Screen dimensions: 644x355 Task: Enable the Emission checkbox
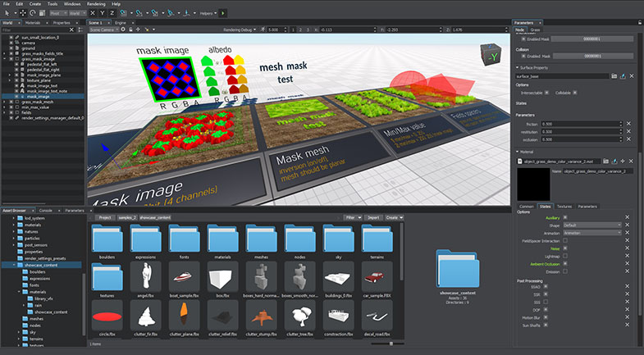tap(565, 271)
